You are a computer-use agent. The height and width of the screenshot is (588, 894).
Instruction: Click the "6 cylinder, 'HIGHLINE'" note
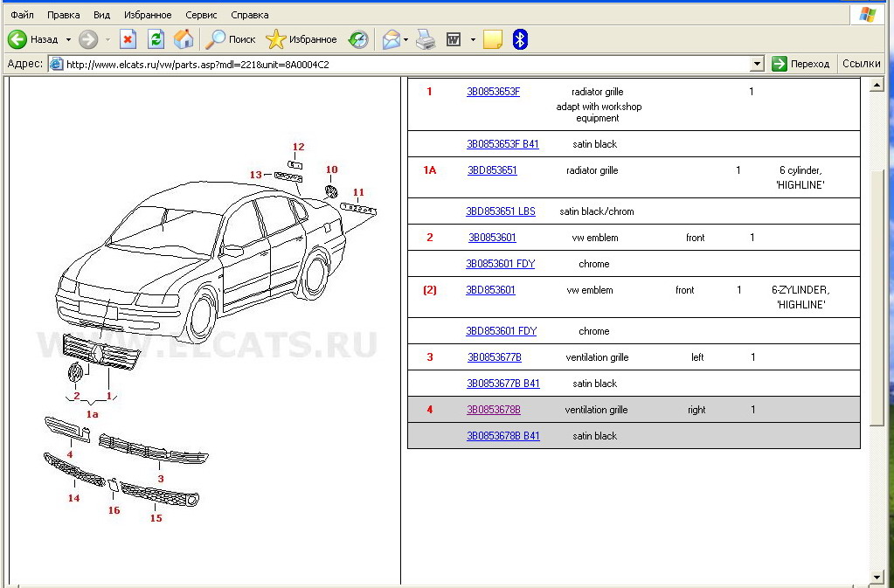pyautogui.click(x=800, y=177)
